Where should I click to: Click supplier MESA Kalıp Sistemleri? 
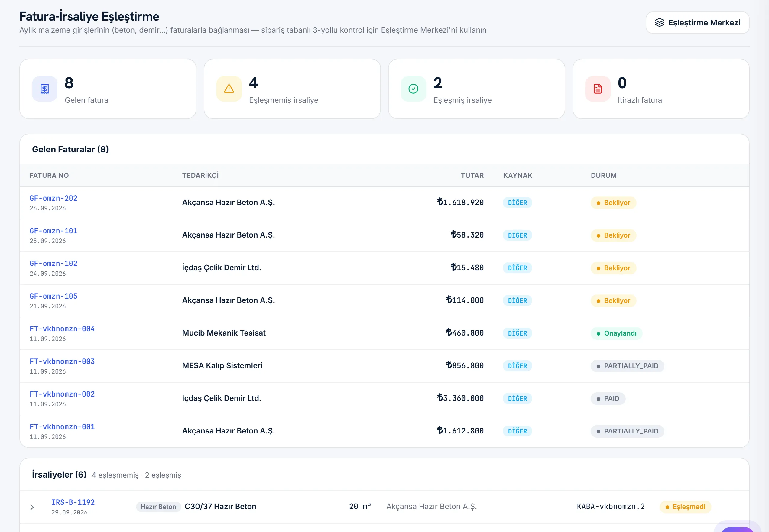click(222, 366)
